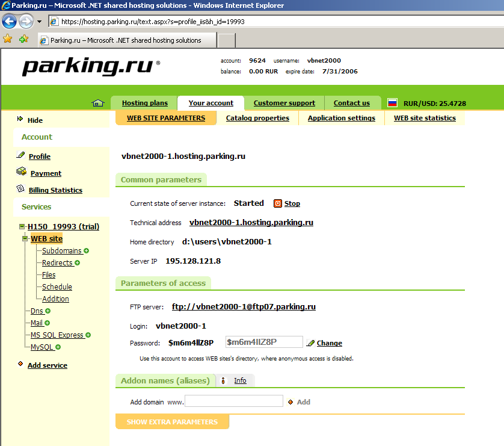Click the Profile link in sidebar

coord(40,156)
